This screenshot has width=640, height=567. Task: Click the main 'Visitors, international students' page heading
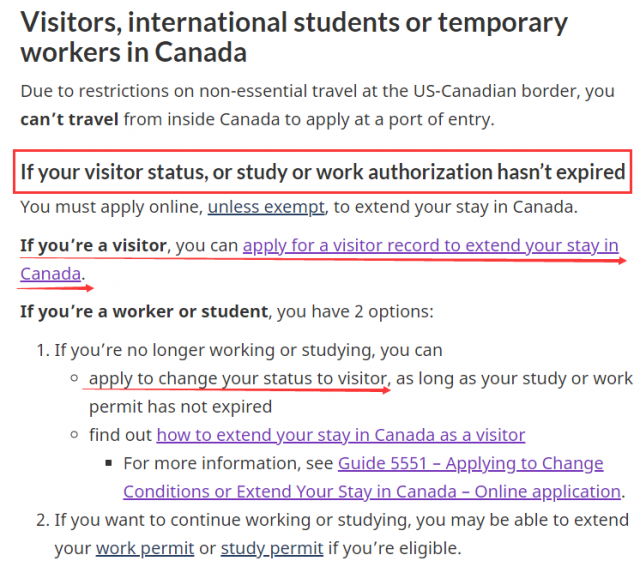click(x=294, y=38)
